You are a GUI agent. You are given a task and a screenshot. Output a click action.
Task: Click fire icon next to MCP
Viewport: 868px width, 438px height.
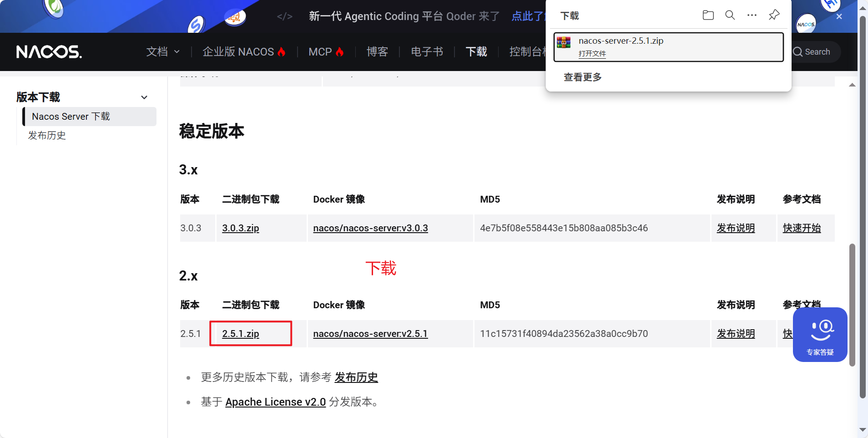click(x=339, y=51)
